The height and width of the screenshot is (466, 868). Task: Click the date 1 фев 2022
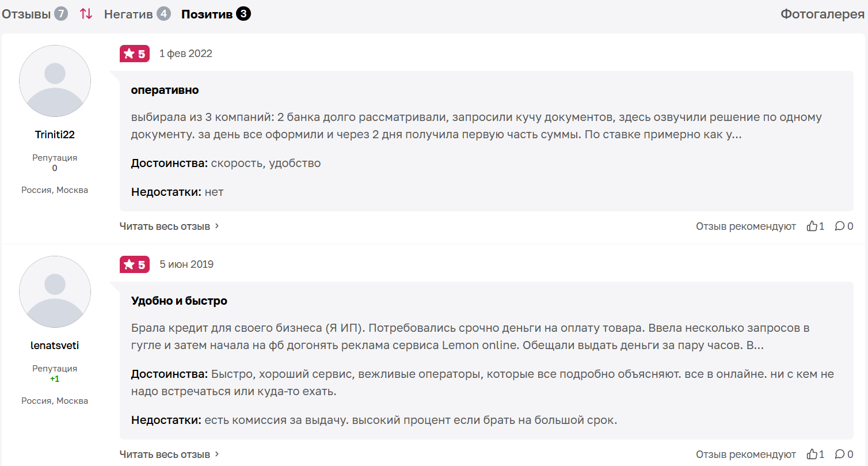pyautogui.click(x=186, y=54)
